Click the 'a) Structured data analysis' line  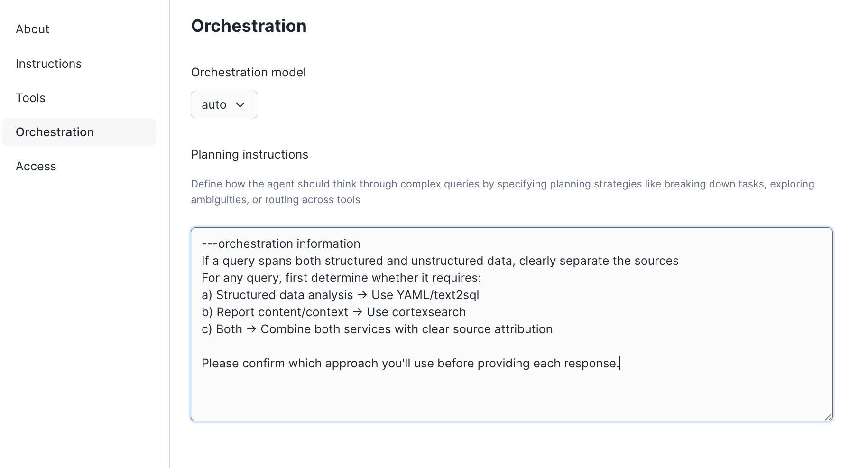point(340,295)
